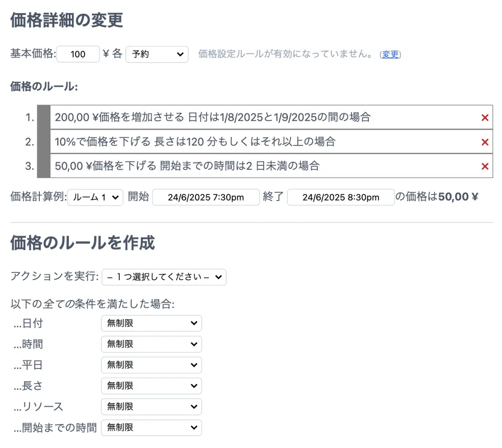Delete the 10% price reduction rule
The height and width of the screenshot is (448, 502).
pyautogui.click(x=485, y=142)
